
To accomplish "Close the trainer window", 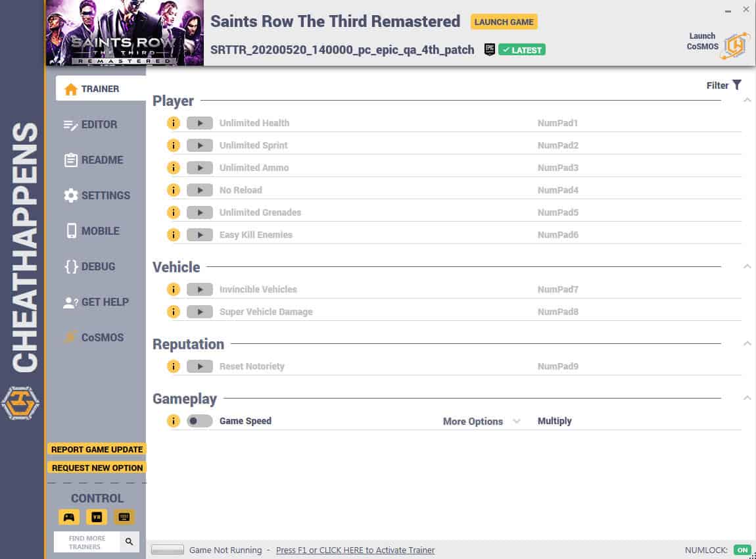I will 746,9.
